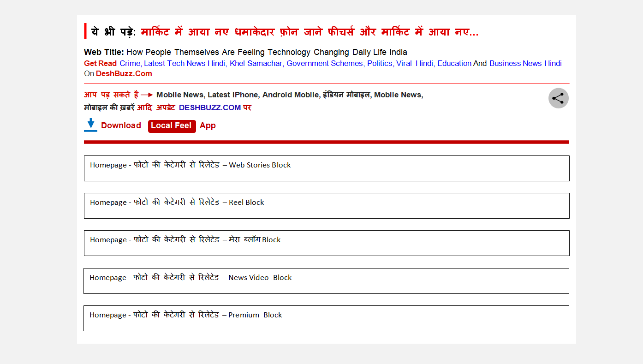Select the Reel Block box
Image resolution: width=643 pixels, height=364 pixels.
tap(326, 206)
